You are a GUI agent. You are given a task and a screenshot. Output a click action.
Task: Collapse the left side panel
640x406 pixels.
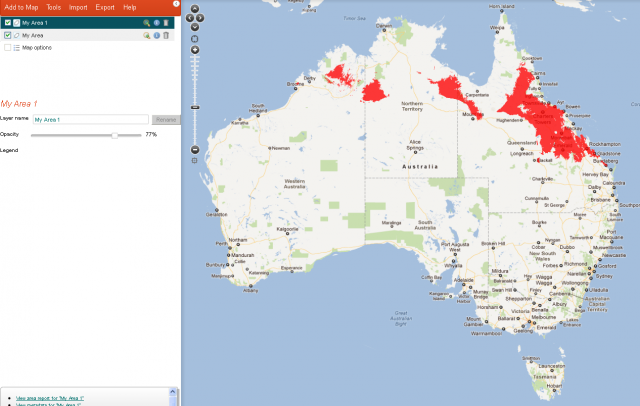click(x=177, y=4)
